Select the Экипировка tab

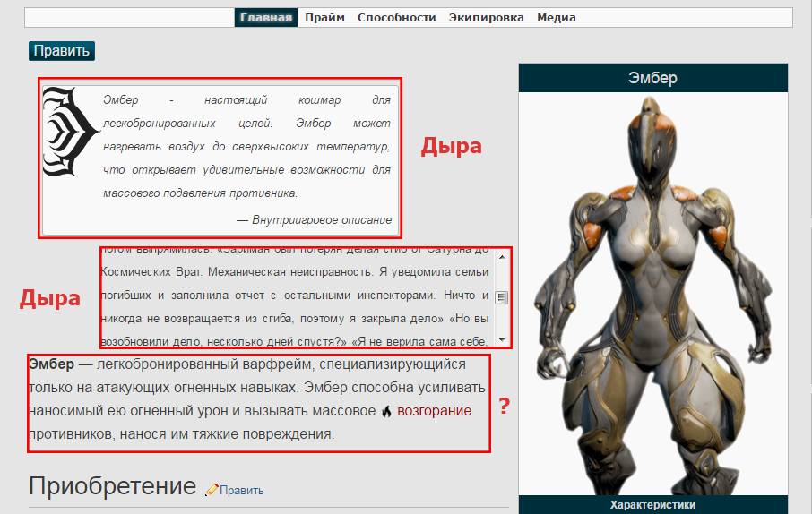486,17
